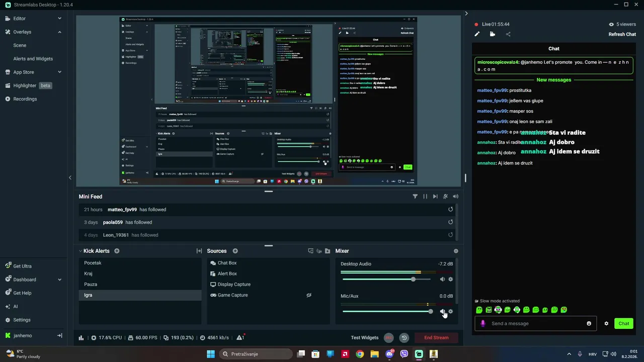Collapse left studio panel arrow
This screenshot has height=362, width=644.
70,177
